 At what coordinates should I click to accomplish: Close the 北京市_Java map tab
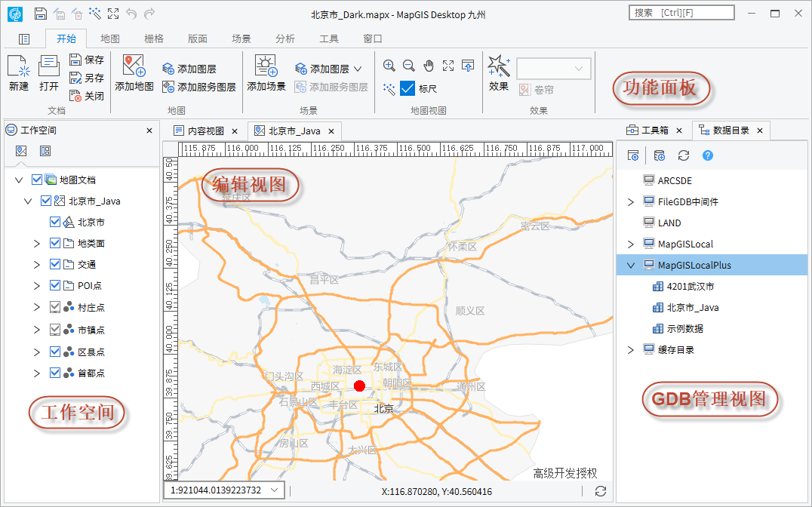point(331,131)
